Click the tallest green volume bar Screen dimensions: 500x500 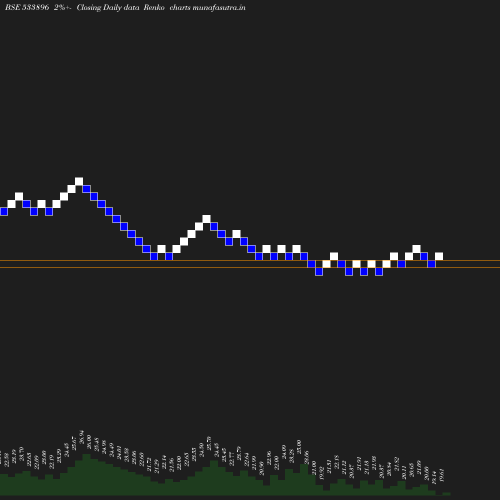[x=86, y=474]
